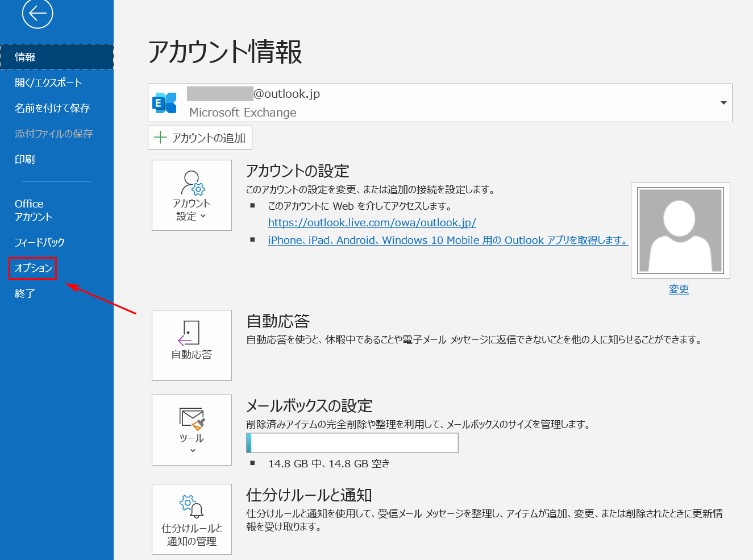Open the アカウント設定 person-gear icon

click(x=192, y=182)
